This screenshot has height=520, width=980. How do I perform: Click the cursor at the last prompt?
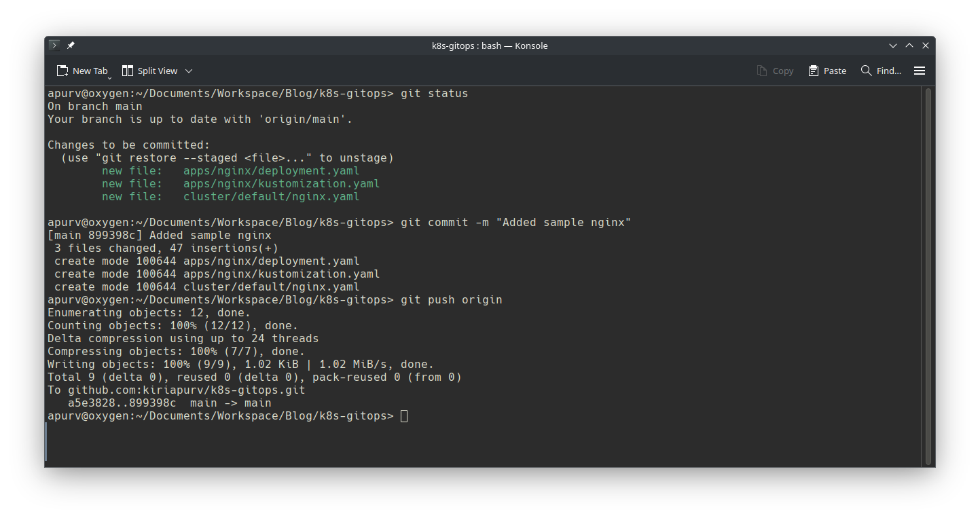pos(404,416)
